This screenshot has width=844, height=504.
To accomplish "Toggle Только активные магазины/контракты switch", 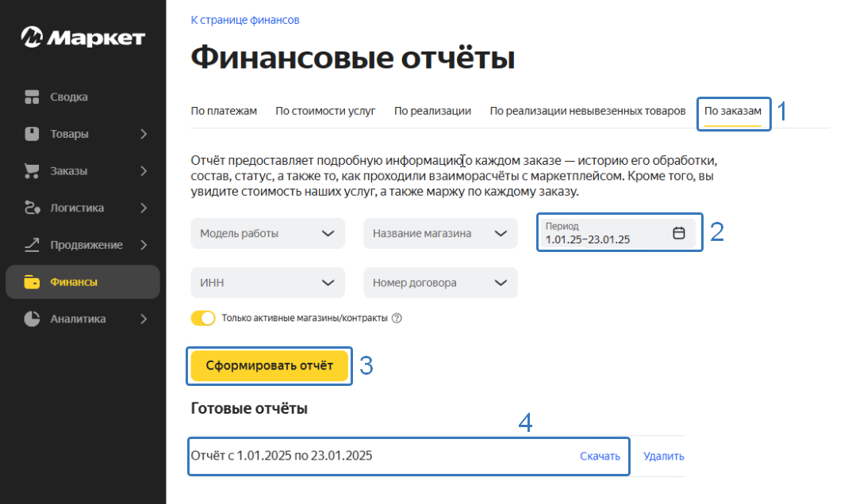I will [203, 319].
